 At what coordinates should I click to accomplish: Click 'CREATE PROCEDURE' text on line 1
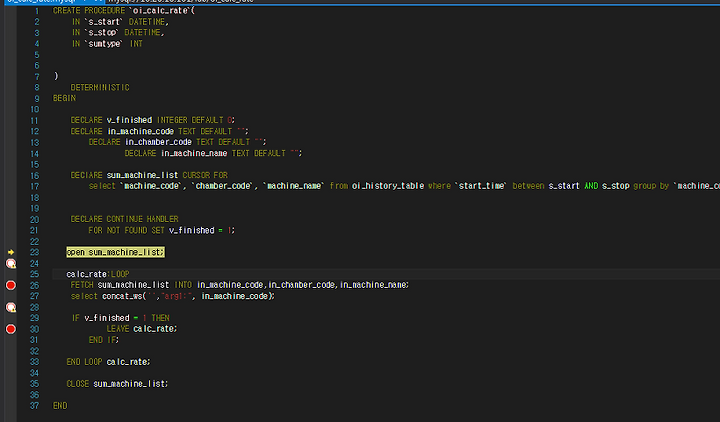click(x=89, y=11)
